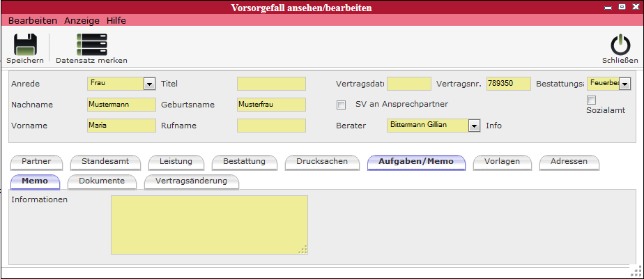The image size is (644, 279).
Task: Click window resize grip at bottom right
Action: tap(636, 271)
